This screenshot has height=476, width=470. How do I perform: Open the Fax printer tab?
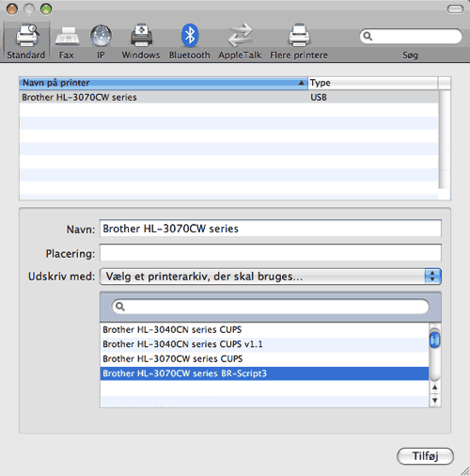[67, 41]
